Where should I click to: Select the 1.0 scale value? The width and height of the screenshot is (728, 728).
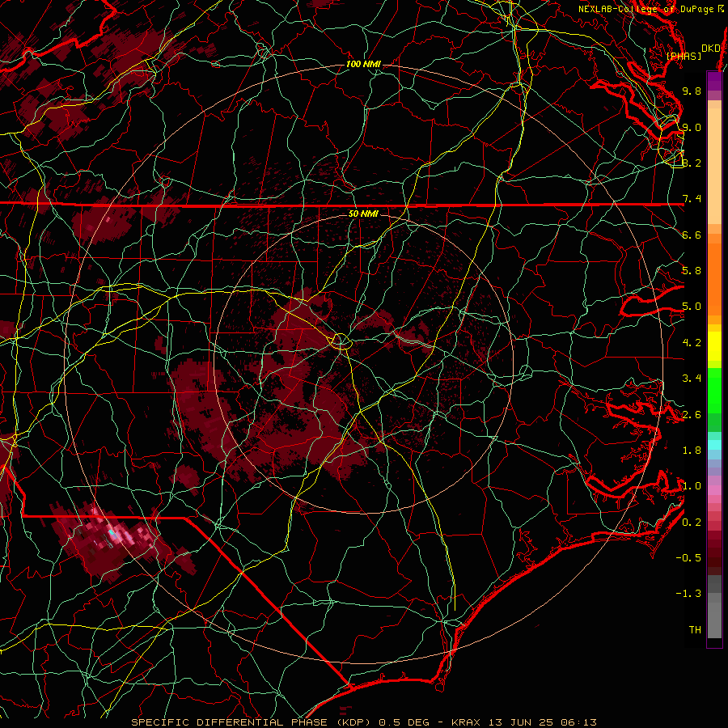click(692, 486)
